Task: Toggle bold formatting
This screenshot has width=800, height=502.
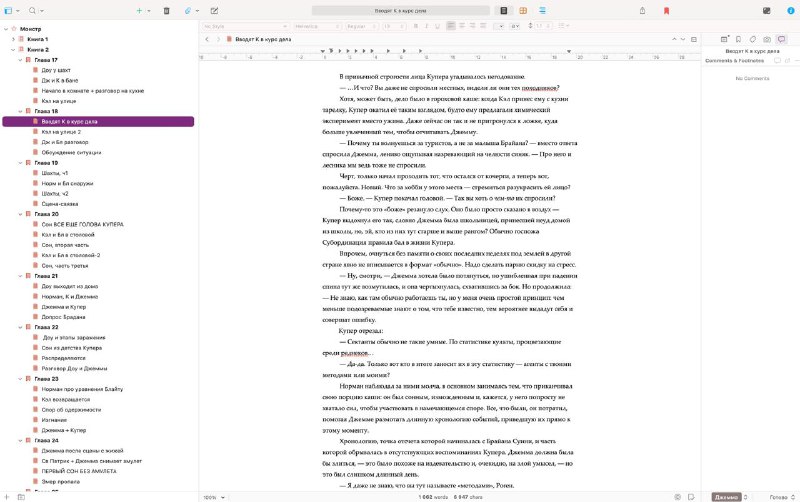Action: point(416,26)
